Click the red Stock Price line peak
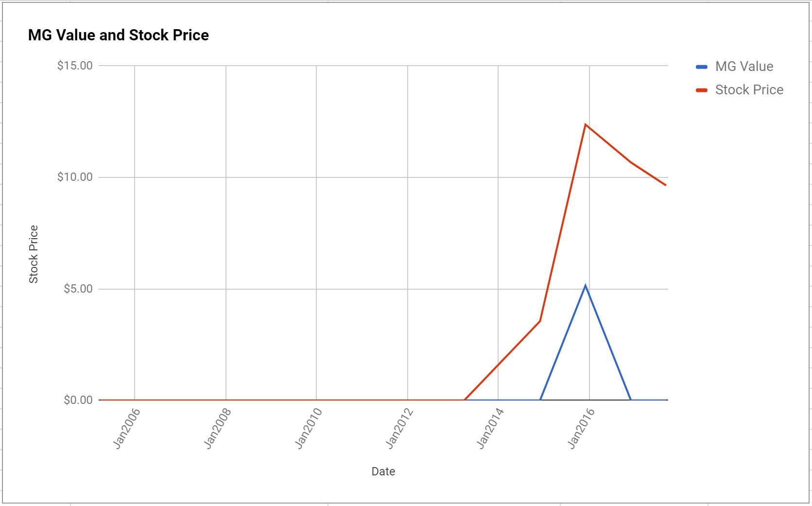 (x=586, y=125)
